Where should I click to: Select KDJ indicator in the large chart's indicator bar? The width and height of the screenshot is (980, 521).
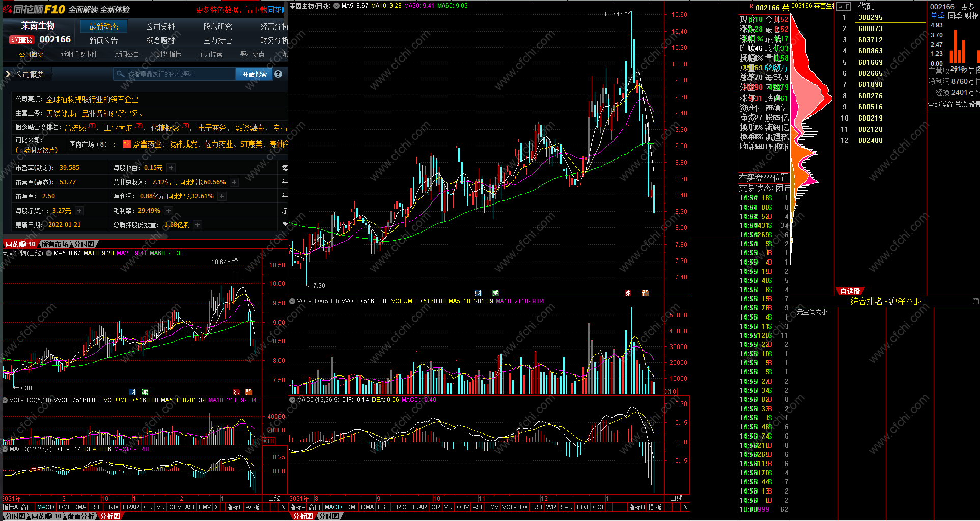tap(582, 507)
